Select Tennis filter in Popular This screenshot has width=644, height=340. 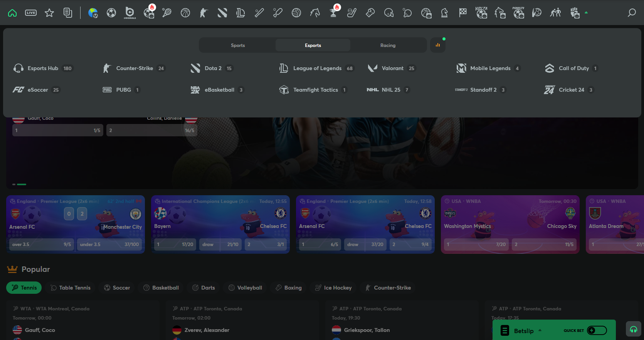[24, 288]
